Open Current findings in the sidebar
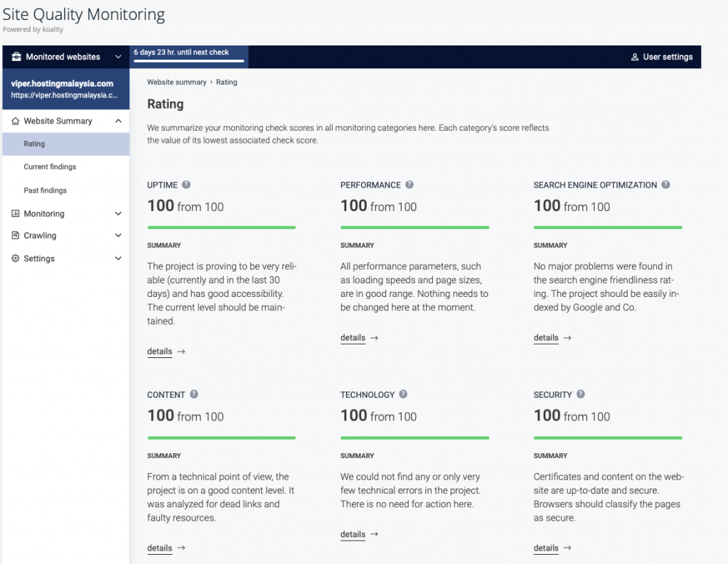The height and width of the screenshot is (564, 728). click(50, 167)
